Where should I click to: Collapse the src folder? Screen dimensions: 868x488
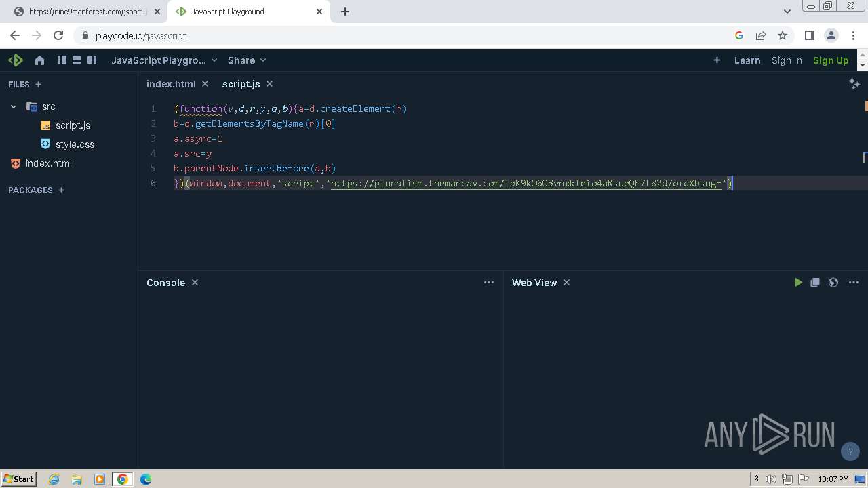(14, 106)
